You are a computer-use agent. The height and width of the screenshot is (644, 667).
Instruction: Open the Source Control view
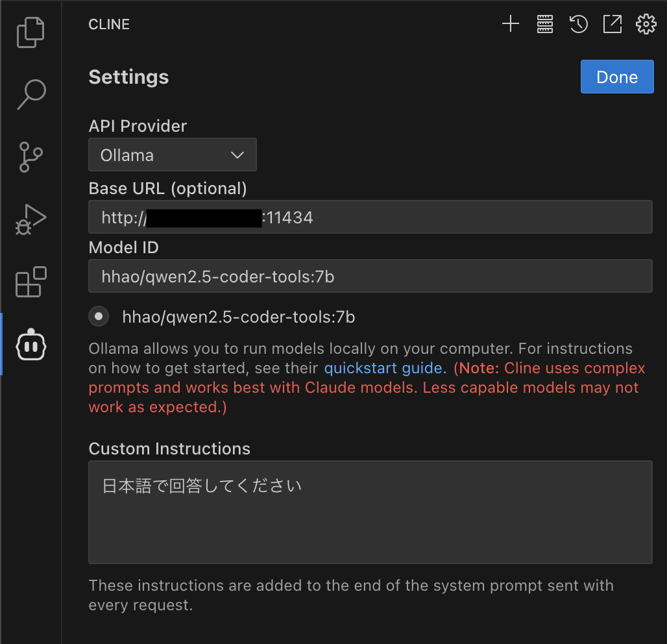click(x=30, y=157)
